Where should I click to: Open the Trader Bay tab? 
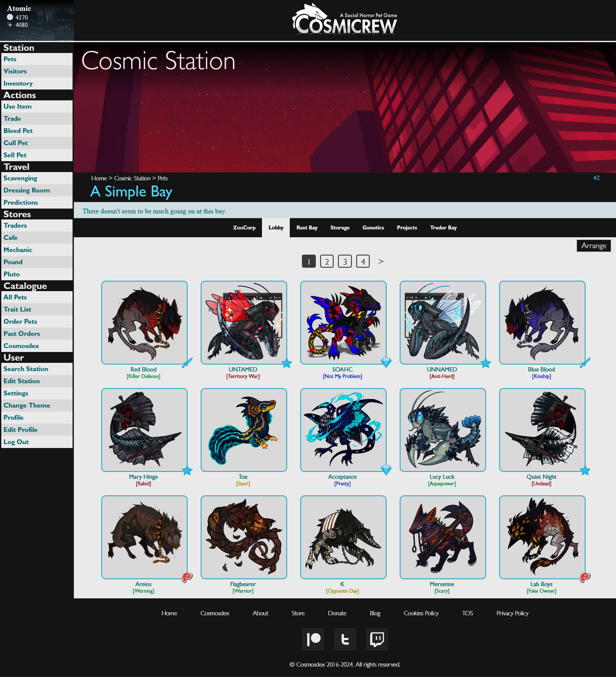coord(443,227)
